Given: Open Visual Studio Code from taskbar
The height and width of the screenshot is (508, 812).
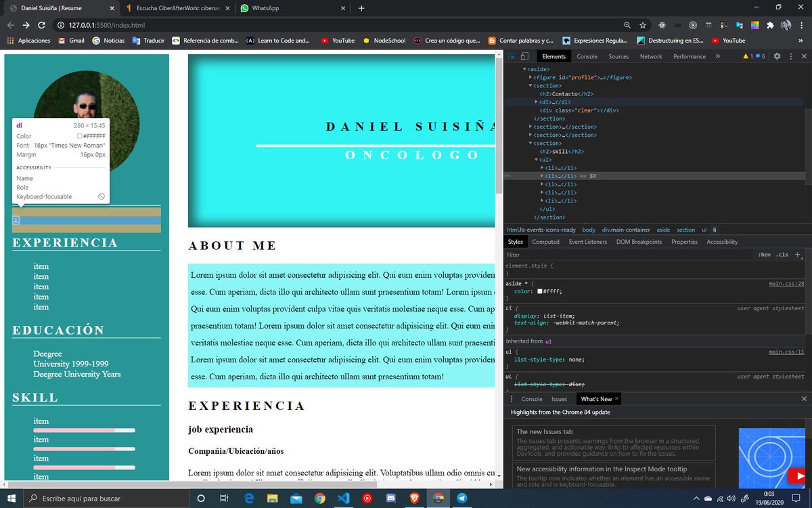Looking at the screenshot, I should [343, 499].
